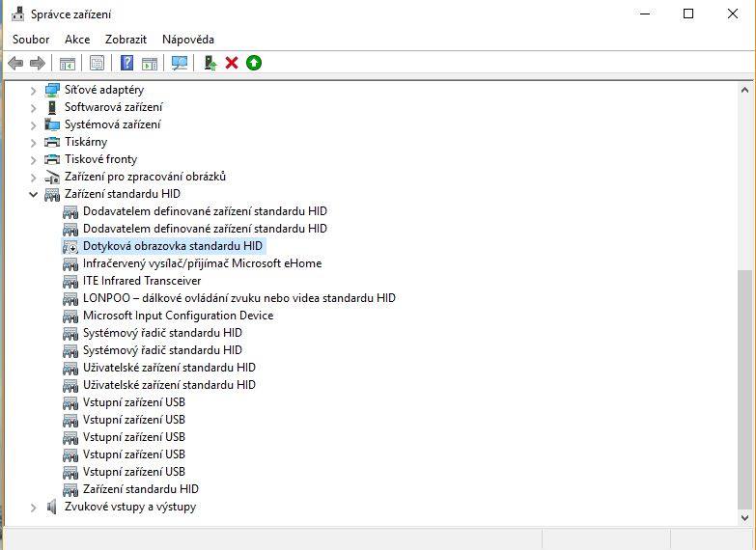This screenshot has width=756, height=550.
Task: Select Microsoft Input Configuration Device
Action: [x=178, y=316]
